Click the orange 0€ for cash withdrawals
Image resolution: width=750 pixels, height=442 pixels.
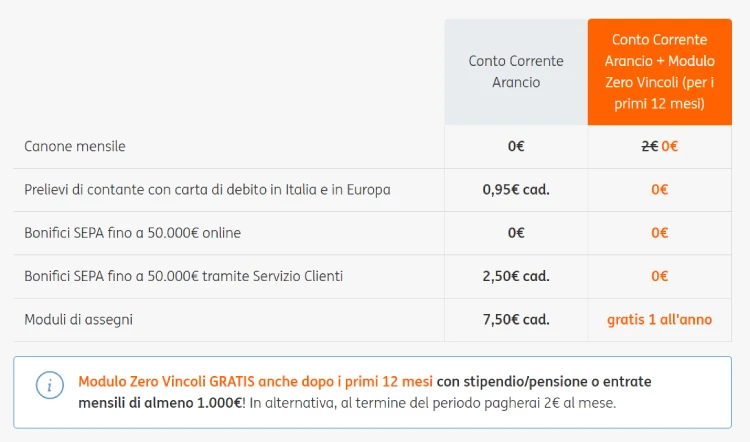point(659,190)
